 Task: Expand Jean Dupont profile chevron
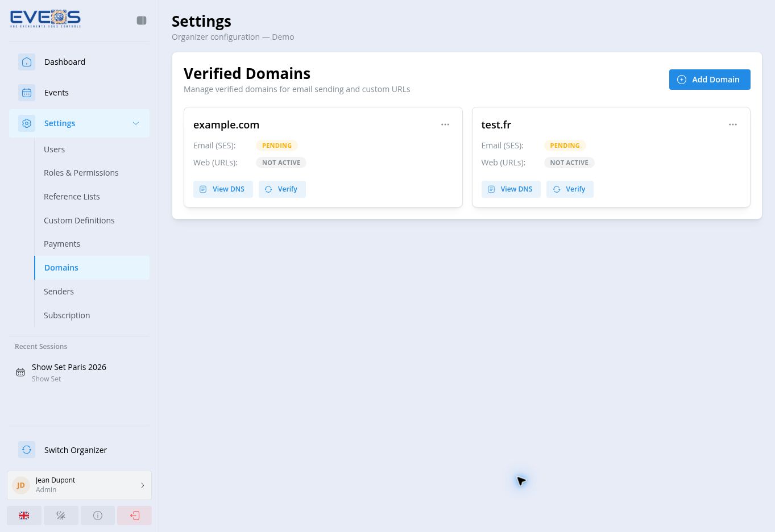click(143, 485)
